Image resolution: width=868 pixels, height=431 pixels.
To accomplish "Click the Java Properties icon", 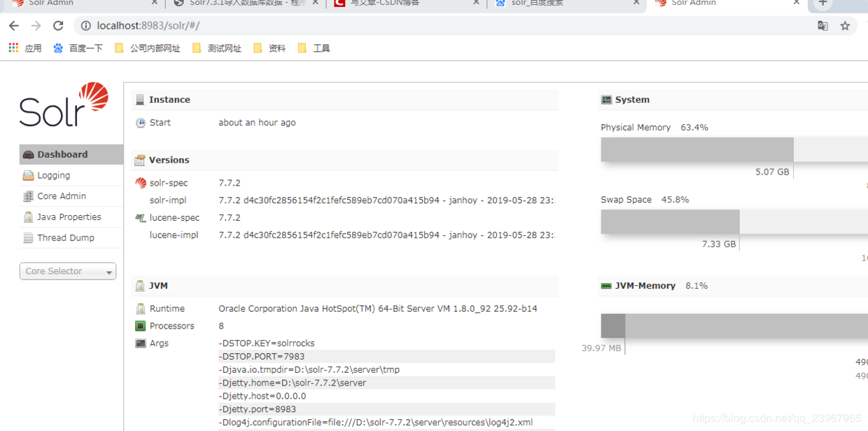I will coord(28,217).
